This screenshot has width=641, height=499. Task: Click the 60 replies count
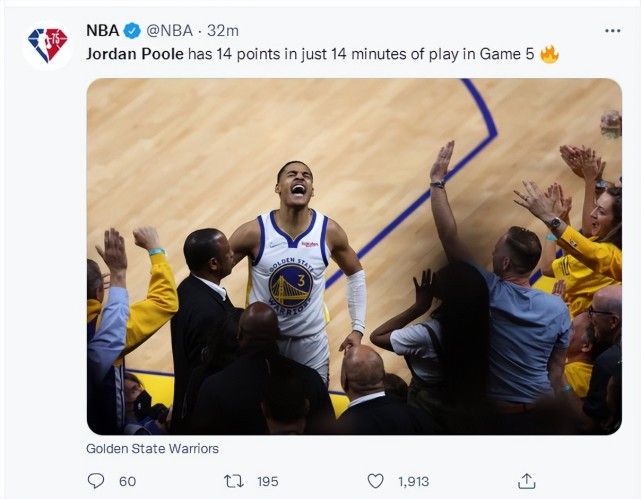(x=127, y=481)
